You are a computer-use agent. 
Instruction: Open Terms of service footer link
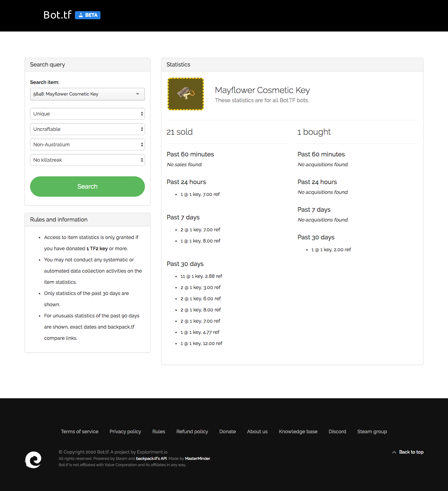(x=79, y=432)
